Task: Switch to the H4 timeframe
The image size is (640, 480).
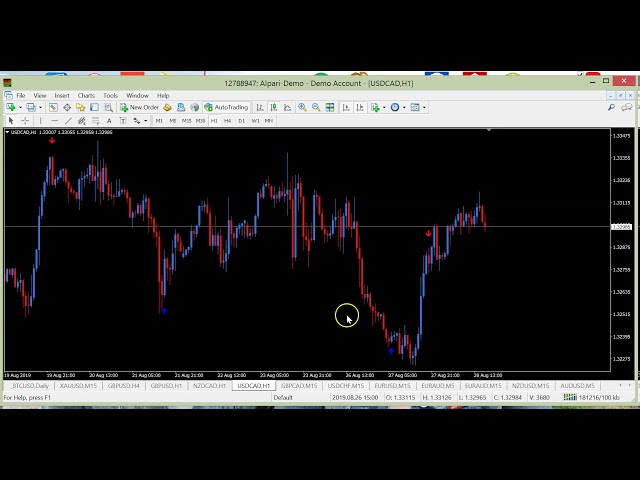Action: point(227,120)
